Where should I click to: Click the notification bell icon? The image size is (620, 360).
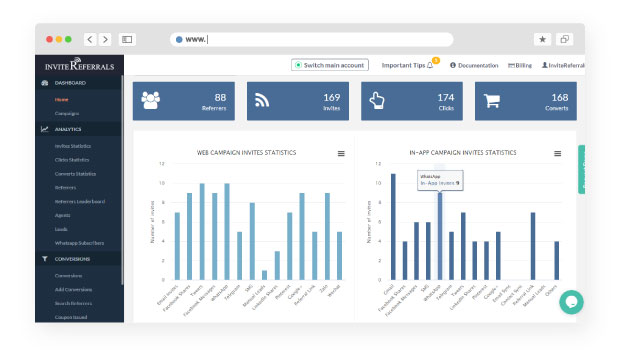pyautogui.click(x=430, y=66)
